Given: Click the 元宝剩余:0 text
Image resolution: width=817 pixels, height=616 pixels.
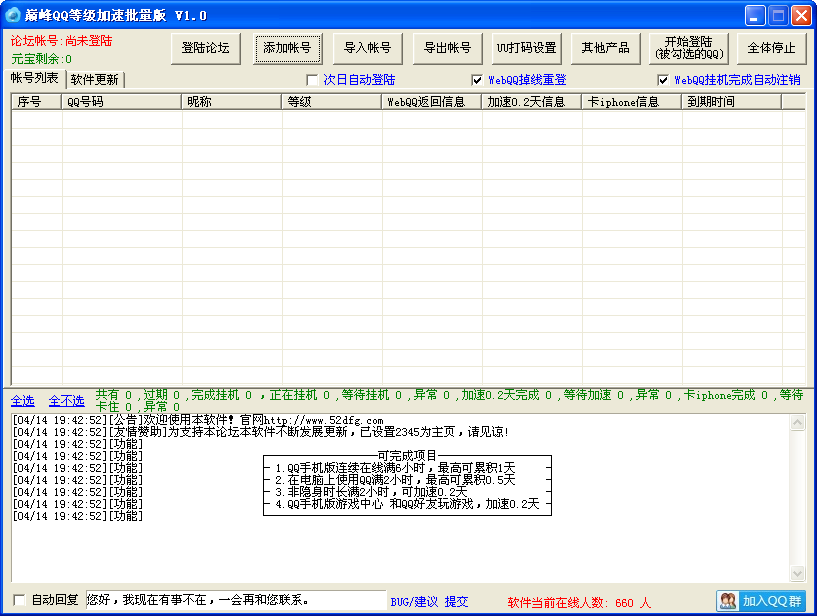Looking at the screenshot, I should click(x=42, y=59).
